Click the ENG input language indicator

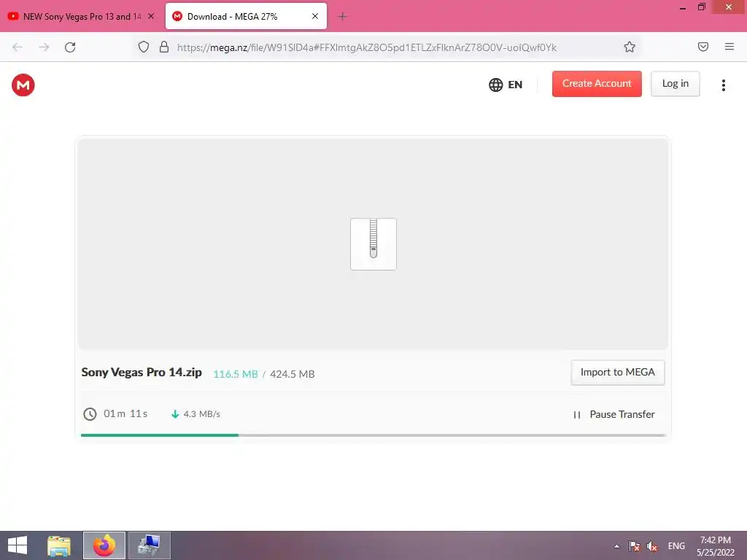pos(676,546)
